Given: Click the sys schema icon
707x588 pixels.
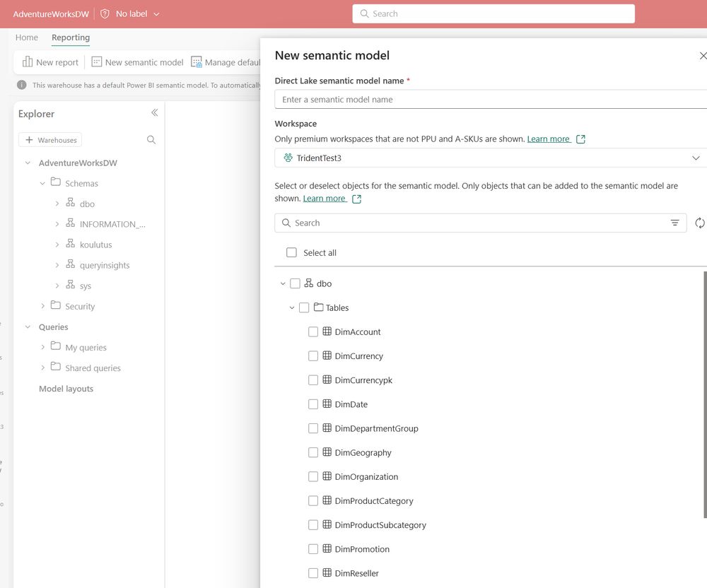Looking at the screenshot, I should (70, 284).
